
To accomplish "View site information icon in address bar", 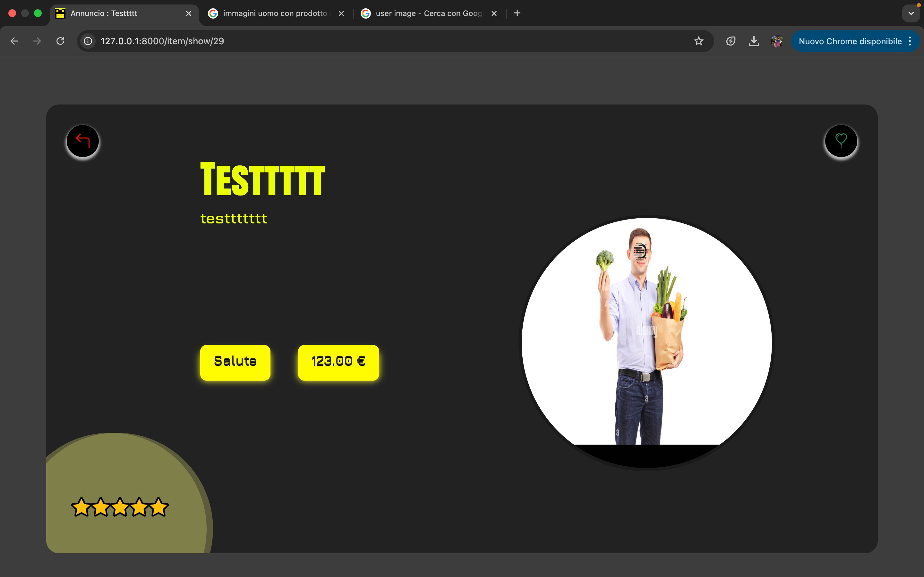I will (88, 41).
